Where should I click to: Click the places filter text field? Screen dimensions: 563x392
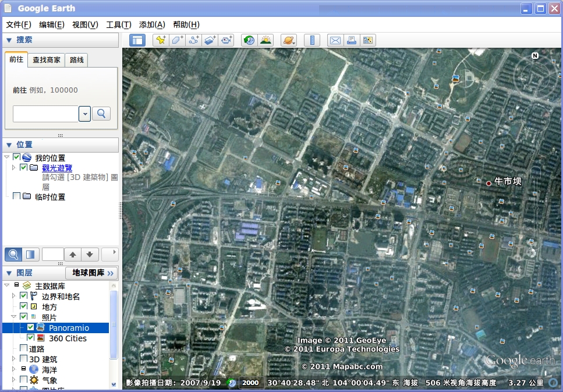point(53,255)
